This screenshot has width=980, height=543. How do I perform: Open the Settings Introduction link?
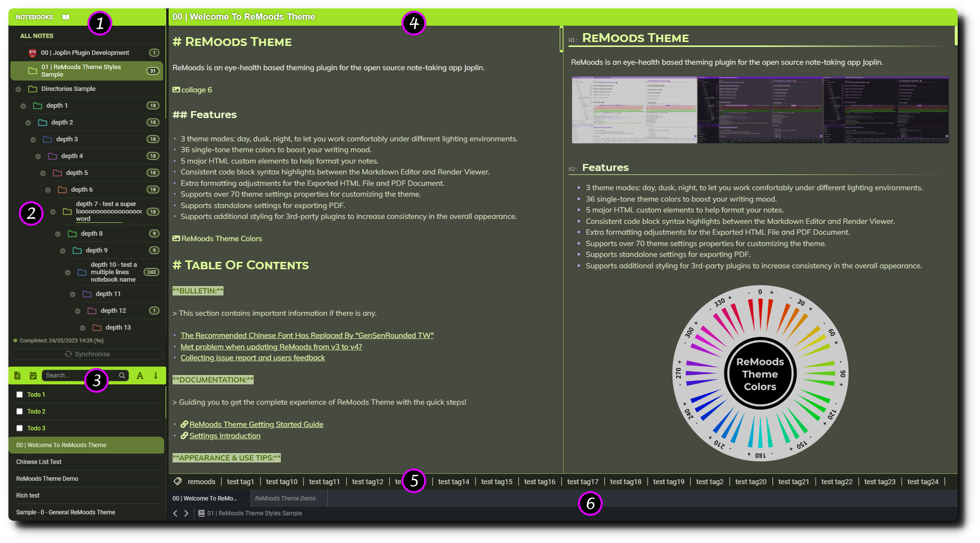point(224,436)
